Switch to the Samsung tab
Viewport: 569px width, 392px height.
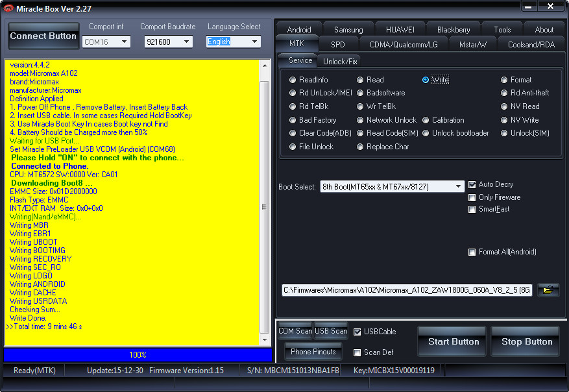(348, 29)
